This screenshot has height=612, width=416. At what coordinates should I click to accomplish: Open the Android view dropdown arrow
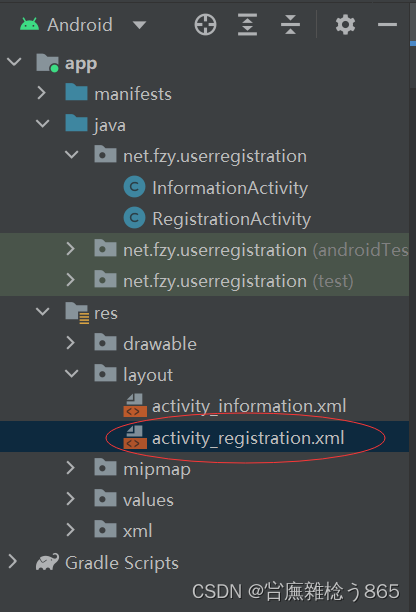(139, 25)
